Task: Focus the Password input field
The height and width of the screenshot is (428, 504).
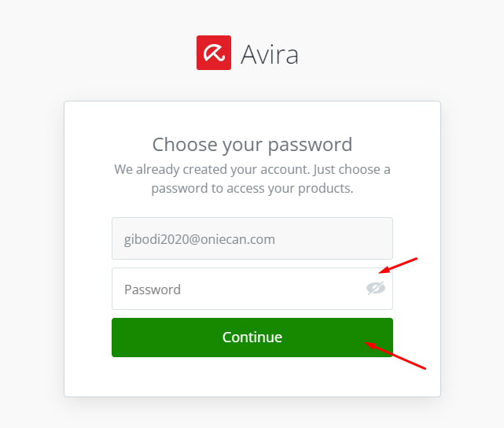Action: (236, 289)
